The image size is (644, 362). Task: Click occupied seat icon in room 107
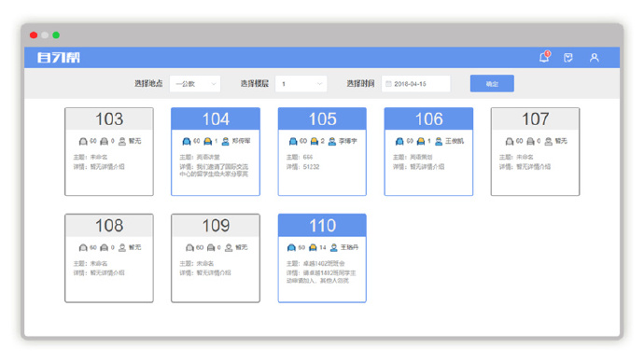tap(531, 141)
